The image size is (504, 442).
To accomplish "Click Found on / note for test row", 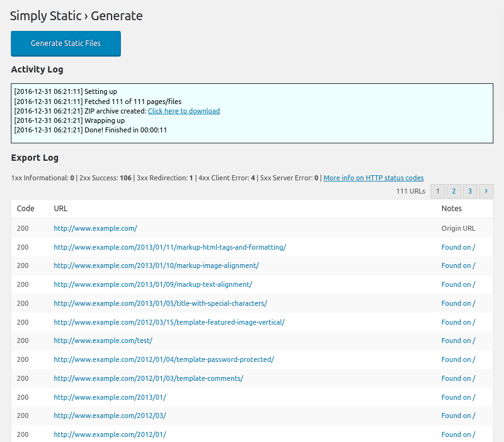I will click(x=458, y=340).
